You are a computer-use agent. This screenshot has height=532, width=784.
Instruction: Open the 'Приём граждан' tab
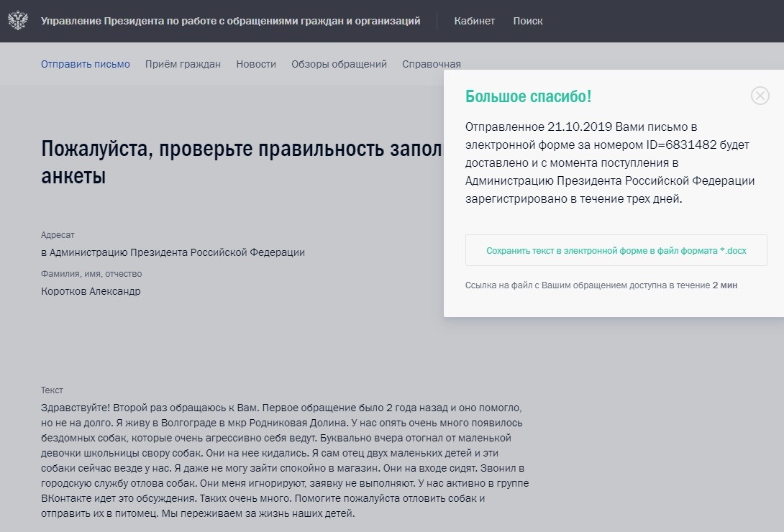click(183, 64)
